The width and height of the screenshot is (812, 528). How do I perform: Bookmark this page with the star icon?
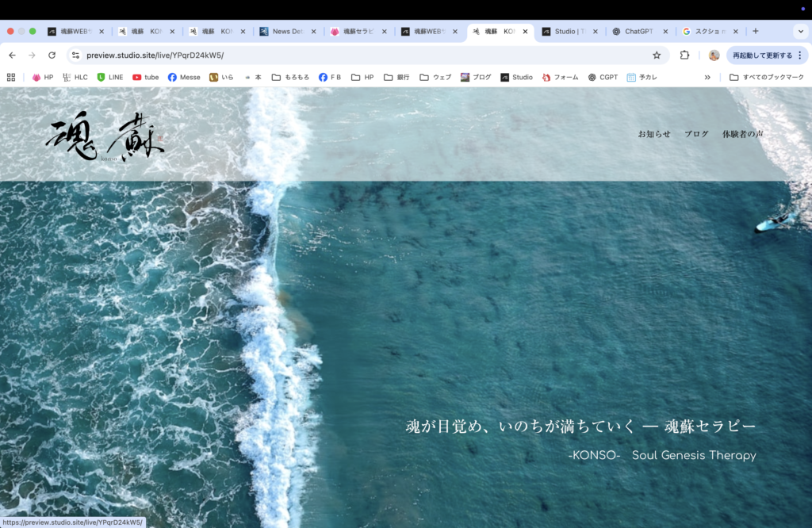657,55
